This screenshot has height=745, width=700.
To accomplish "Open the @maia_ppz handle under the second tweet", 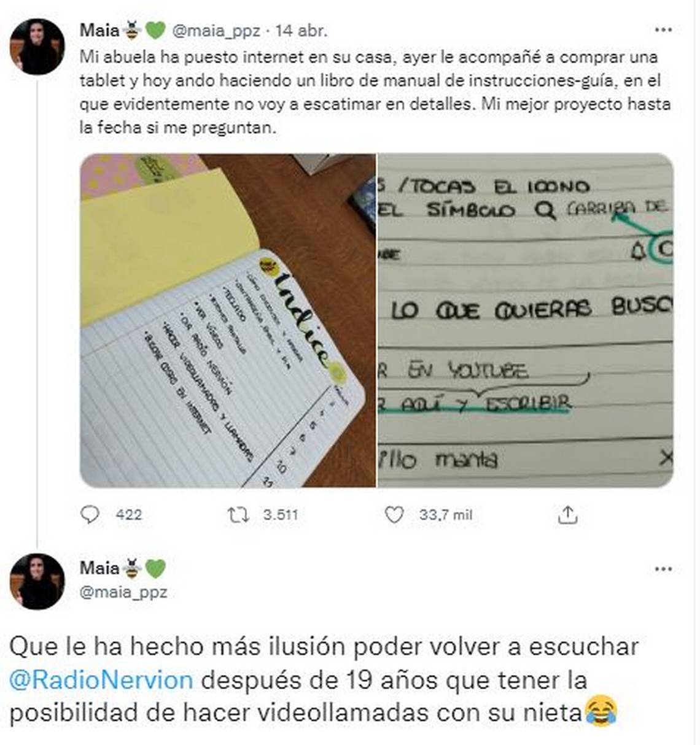I will pyautogui.click(x=123, y=592).
